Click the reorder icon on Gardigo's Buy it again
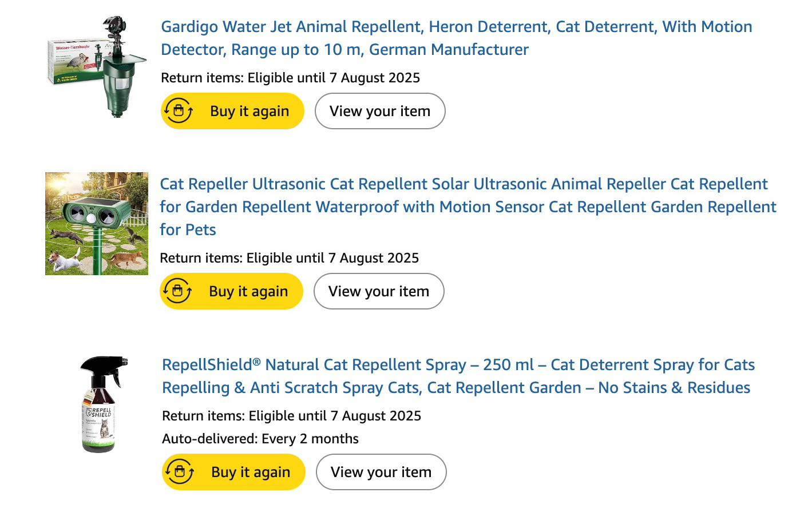Screen dimensions: 812x528 coord(179,111)
